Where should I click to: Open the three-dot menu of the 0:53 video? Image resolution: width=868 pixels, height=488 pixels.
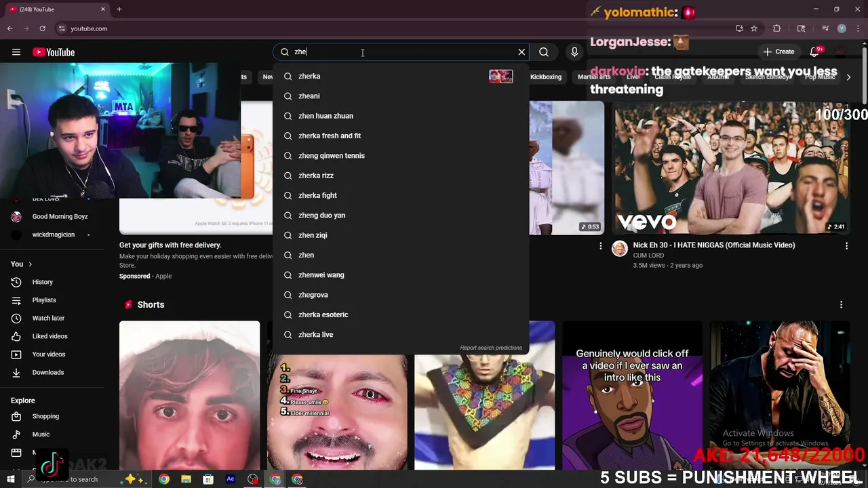(x=600, y=246)
